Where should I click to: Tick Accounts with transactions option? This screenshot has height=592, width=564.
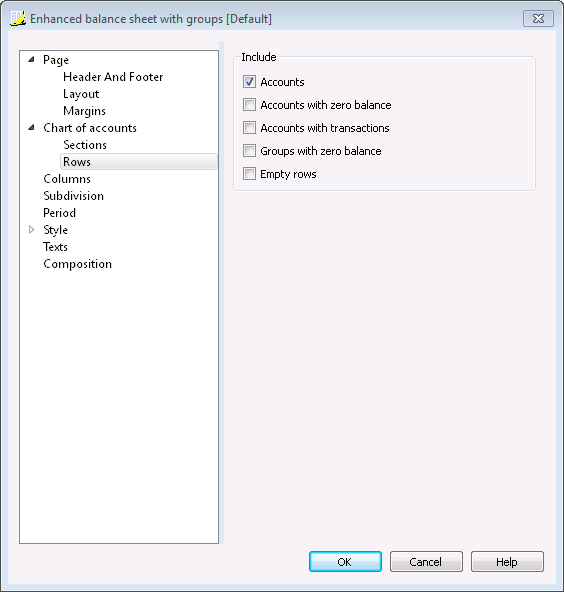249,128
